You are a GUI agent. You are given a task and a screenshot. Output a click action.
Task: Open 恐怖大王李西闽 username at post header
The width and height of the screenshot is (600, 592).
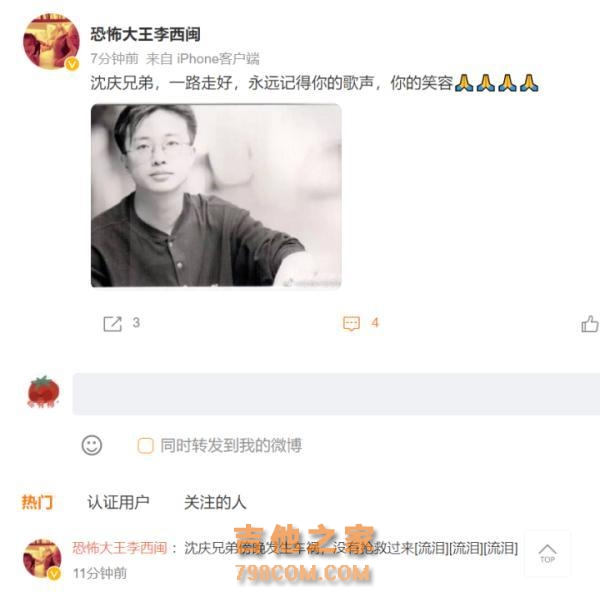coord(145,34)
